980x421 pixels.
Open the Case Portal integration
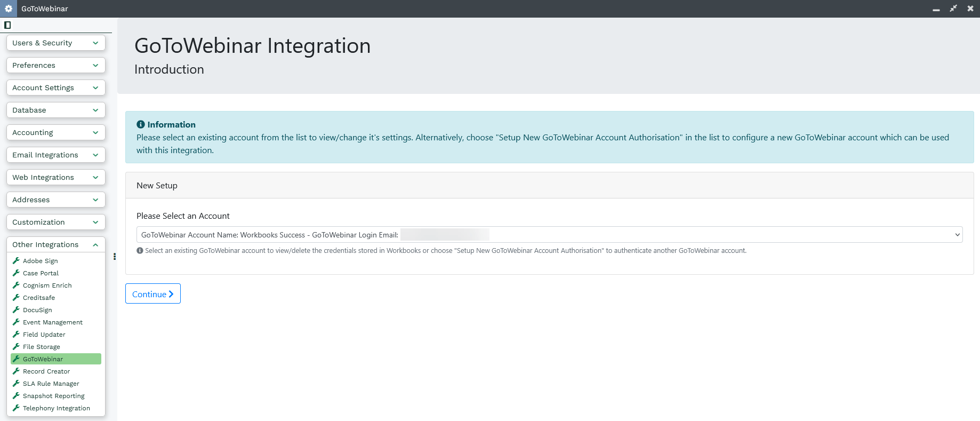pos(41,273)
